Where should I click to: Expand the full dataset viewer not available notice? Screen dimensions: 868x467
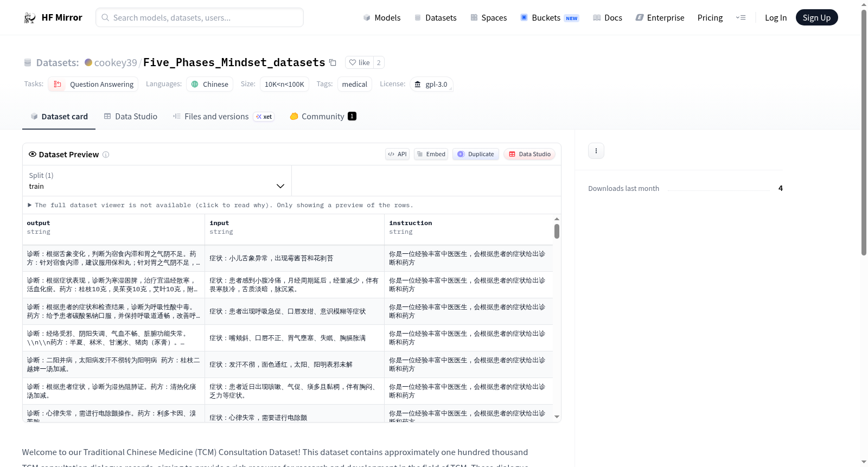point(220,205)
